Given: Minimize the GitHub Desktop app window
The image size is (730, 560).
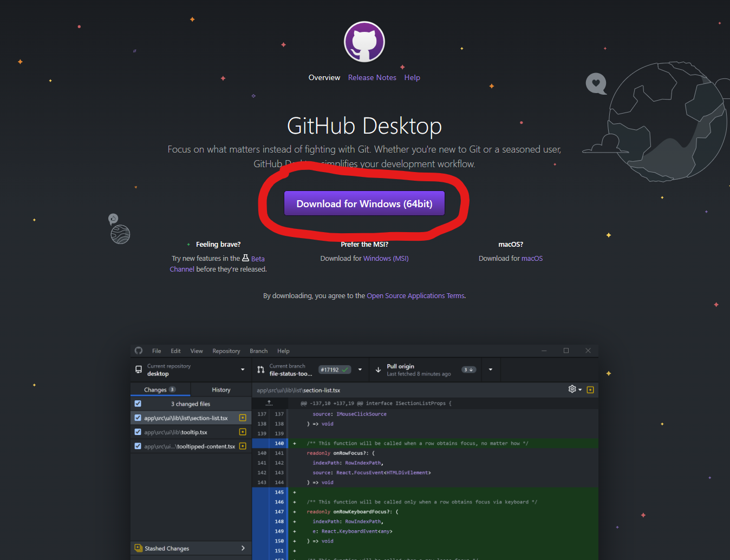Looking at the screenshot, I should tap(544, 351).
